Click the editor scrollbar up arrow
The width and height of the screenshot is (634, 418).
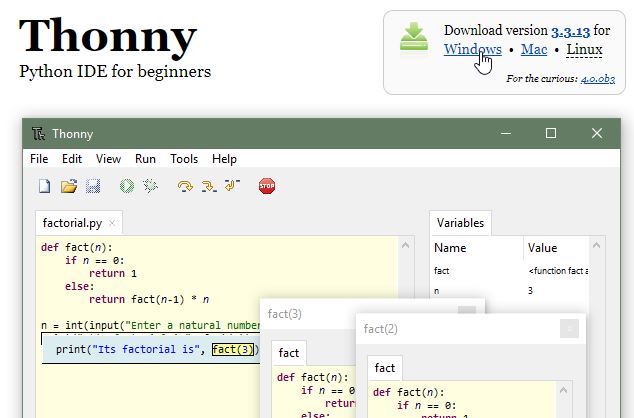pyautogui.click(x=405, y=243)
